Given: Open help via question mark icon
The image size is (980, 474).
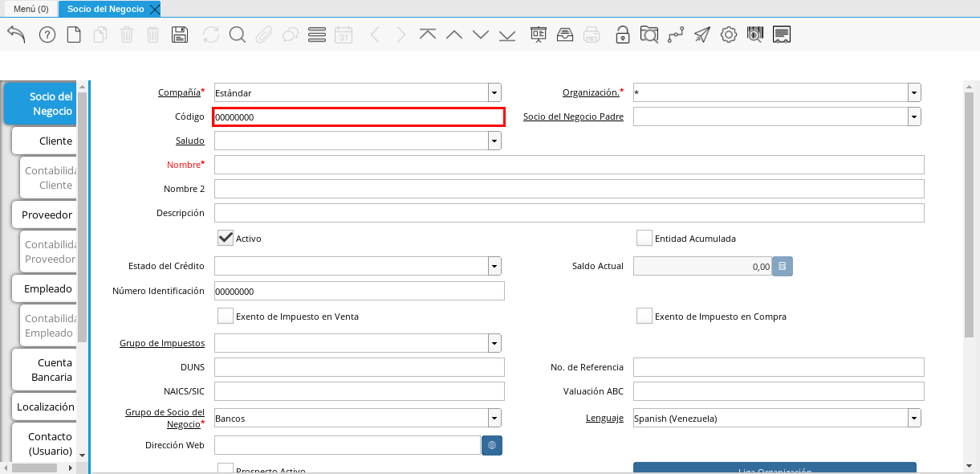Looking at the screenshot, I should coord(47,35).
